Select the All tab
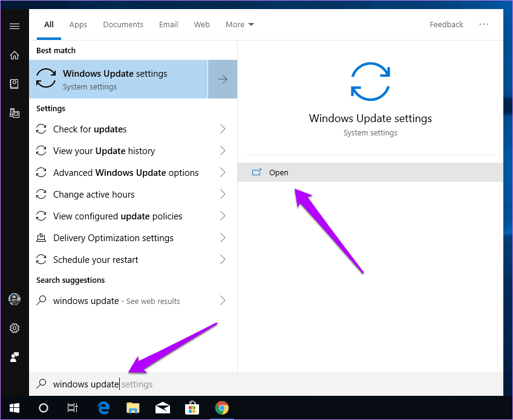This screenshot has height=420, width=513. click(49, 25)
